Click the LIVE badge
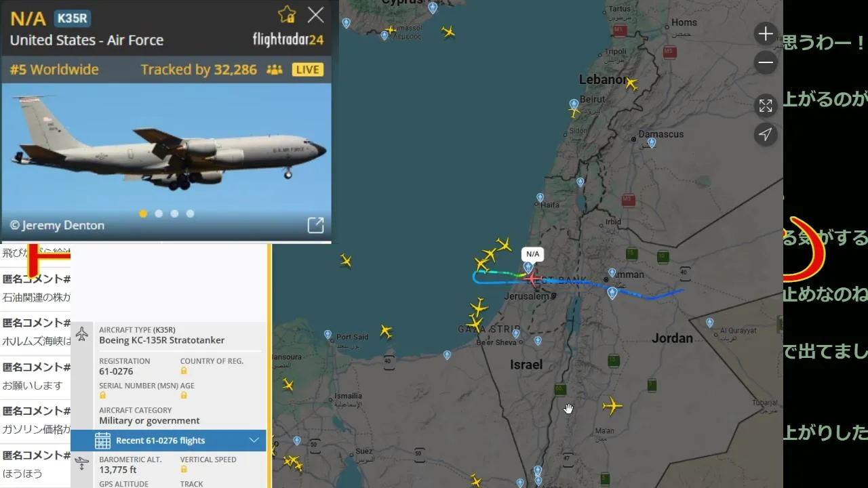 coord(307,70)
